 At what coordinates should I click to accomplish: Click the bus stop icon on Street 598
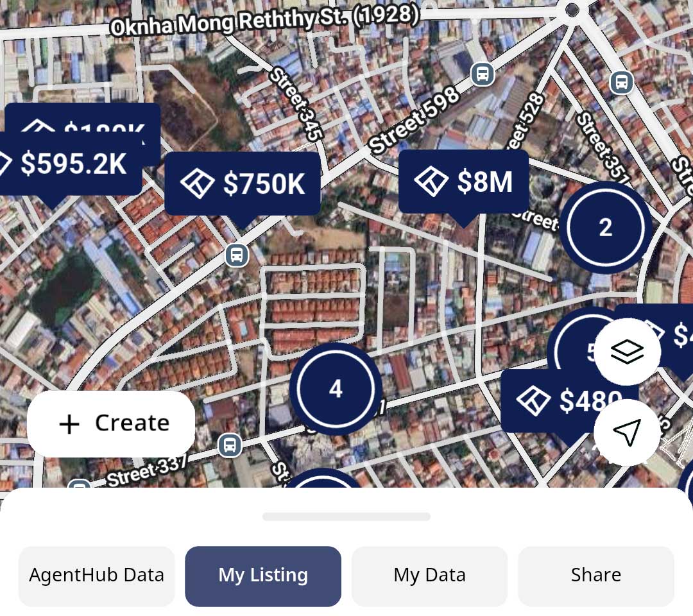pos(483,74)
